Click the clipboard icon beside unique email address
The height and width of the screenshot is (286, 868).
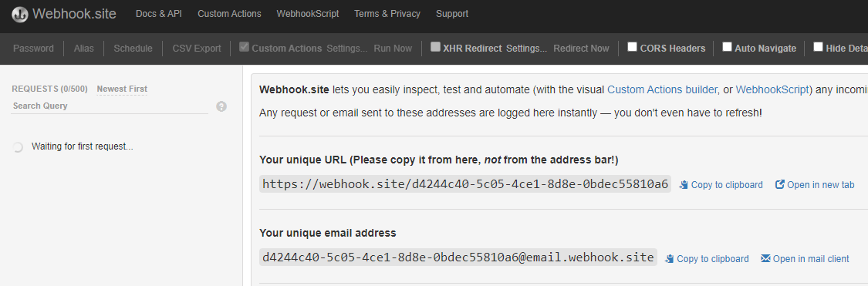tap(669, 259)
